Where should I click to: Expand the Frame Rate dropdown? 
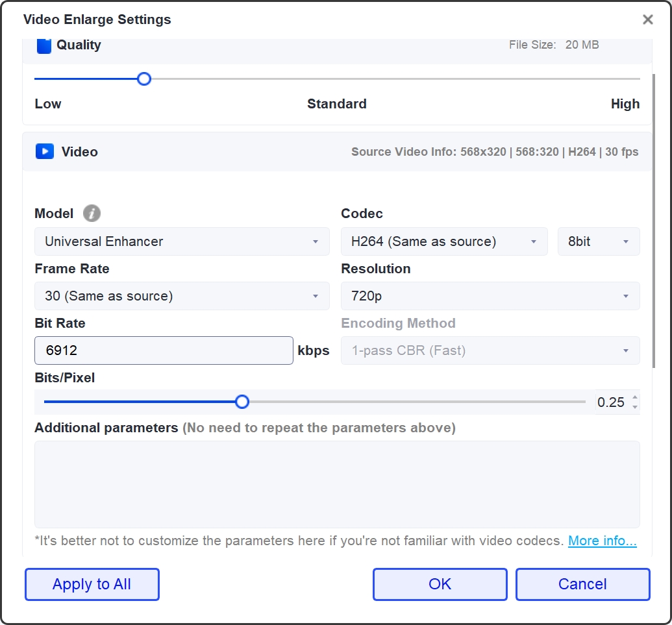pos(182,295)
